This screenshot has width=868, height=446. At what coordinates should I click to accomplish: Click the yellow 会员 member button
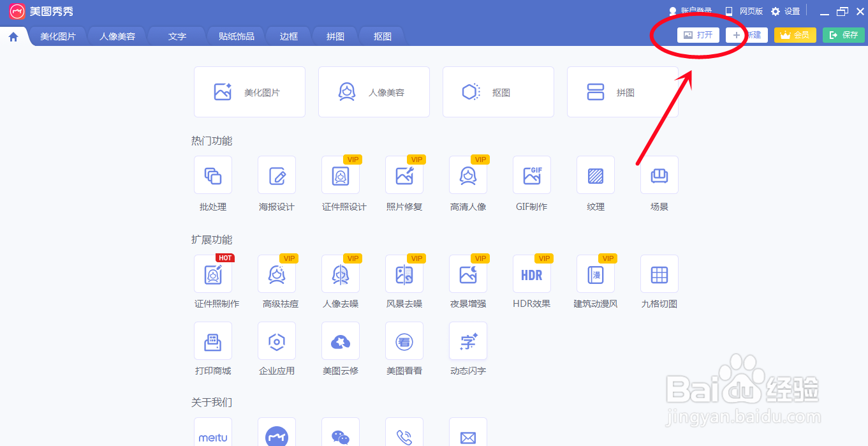(x=795, y=35)
